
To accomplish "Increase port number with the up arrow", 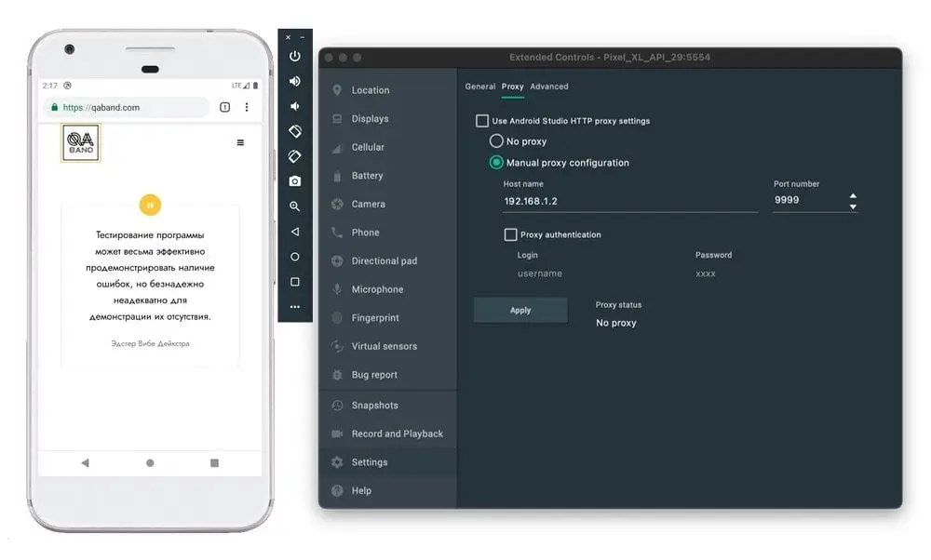I will 853,195.
